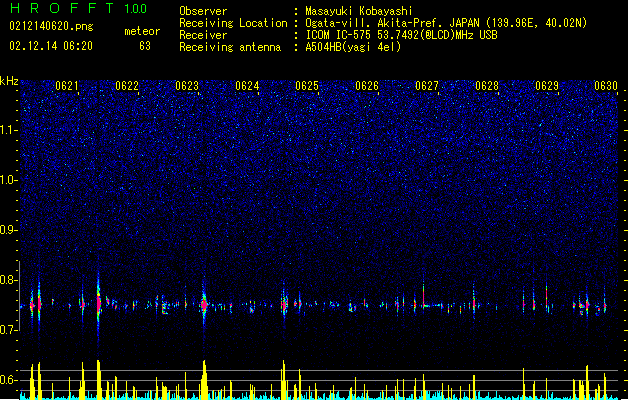Click the 0623 time marker
The width and height of the screenshot is (629, 400).
pyautogui.click(x=187, y=86)
